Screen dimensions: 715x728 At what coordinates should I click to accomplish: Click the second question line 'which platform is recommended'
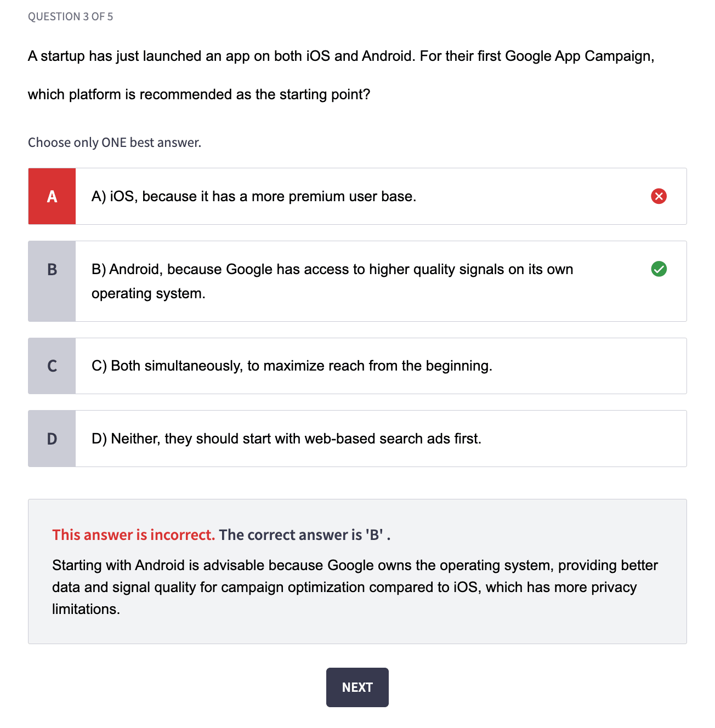pos(199,94)
